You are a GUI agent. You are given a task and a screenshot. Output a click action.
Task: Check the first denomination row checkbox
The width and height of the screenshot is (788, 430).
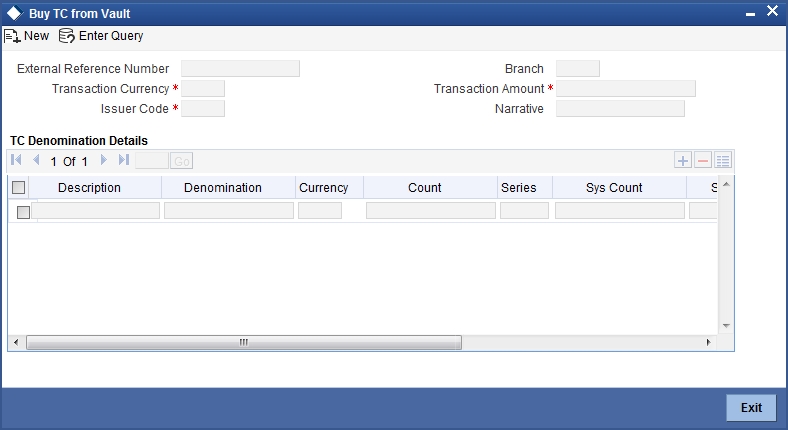point(23,212)
